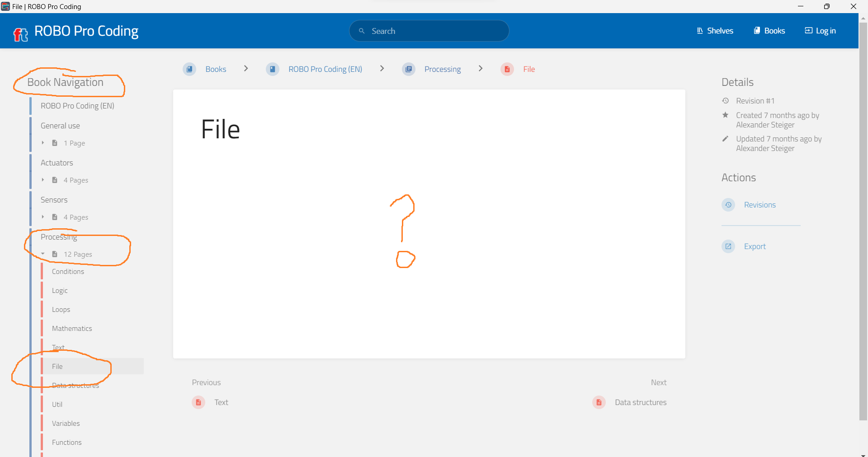Image resolution: width=868 pixels, height=457 pixels.
Task: Open the Log in link
Action: [x=820, y=31]
